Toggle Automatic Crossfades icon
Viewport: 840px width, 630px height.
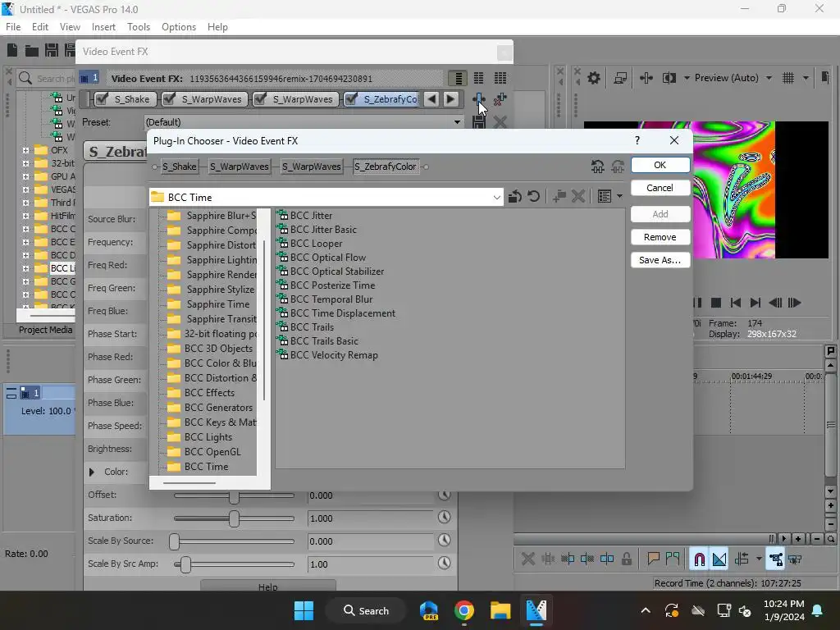point(719,559)
